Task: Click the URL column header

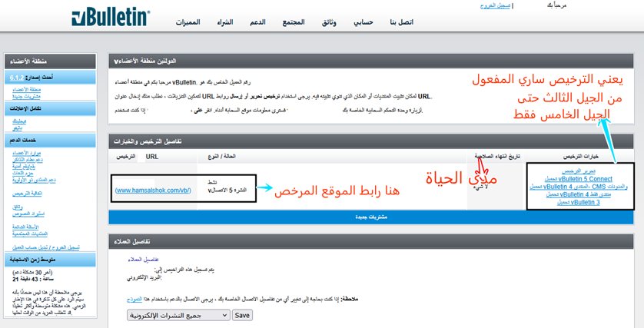Action: point(152,157)
